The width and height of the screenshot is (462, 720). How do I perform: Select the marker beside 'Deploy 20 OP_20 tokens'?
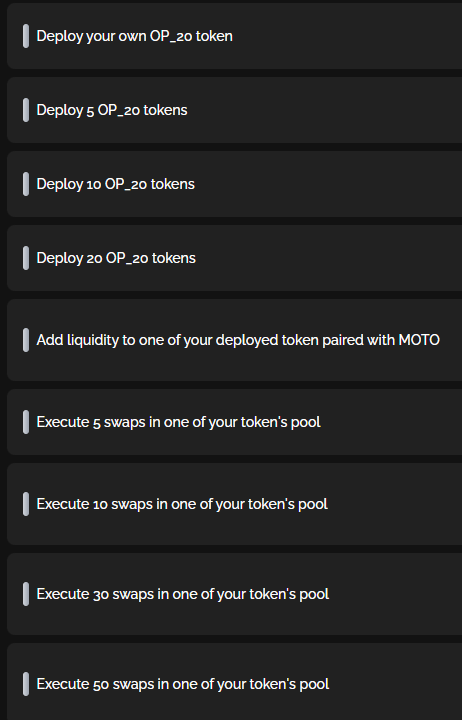coord(26,258)
